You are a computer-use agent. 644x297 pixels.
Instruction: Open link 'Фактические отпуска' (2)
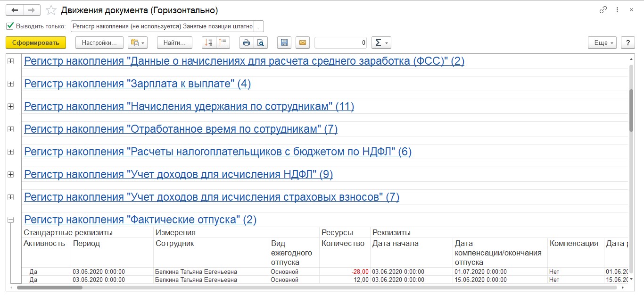point(140,220)
